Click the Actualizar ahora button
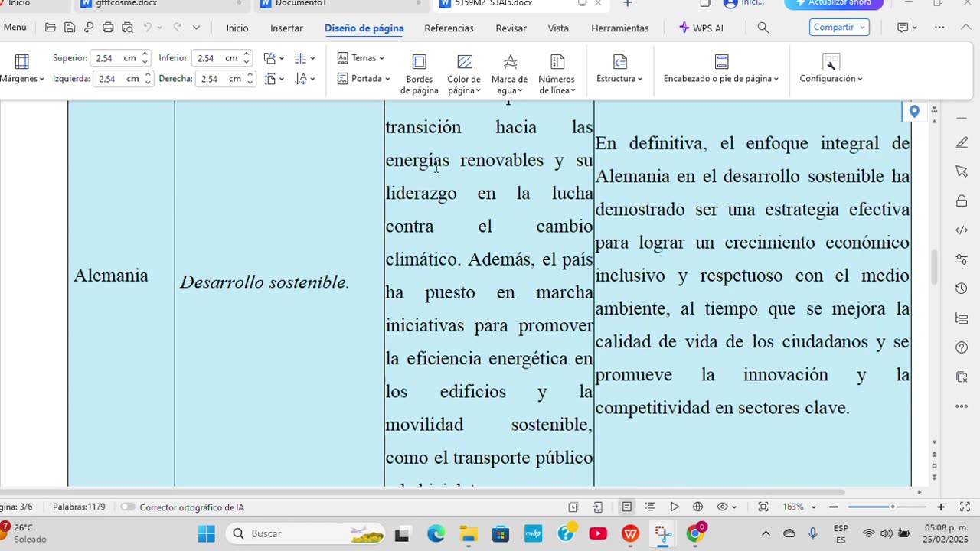980x551 pixels. tap(834, 3)
